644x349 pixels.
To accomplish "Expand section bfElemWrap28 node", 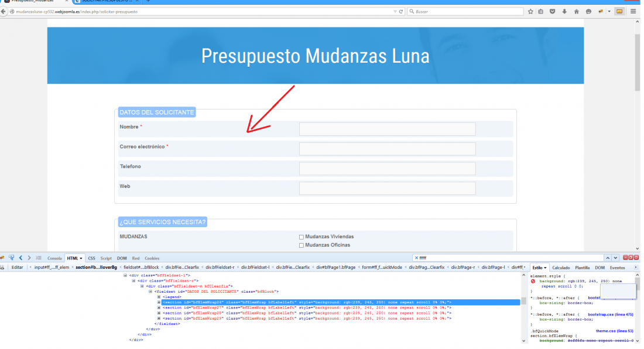I will point(159,313).
